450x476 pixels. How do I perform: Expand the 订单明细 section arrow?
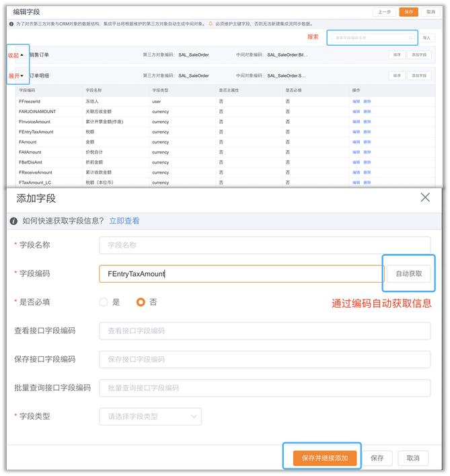(x=22, y=76)
